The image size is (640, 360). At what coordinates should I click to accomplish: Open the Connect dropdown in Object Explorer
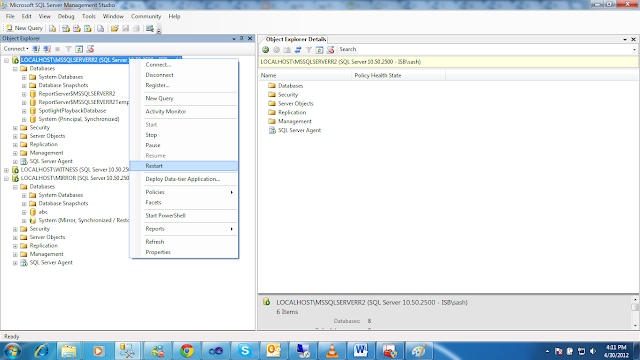(16, 49)
